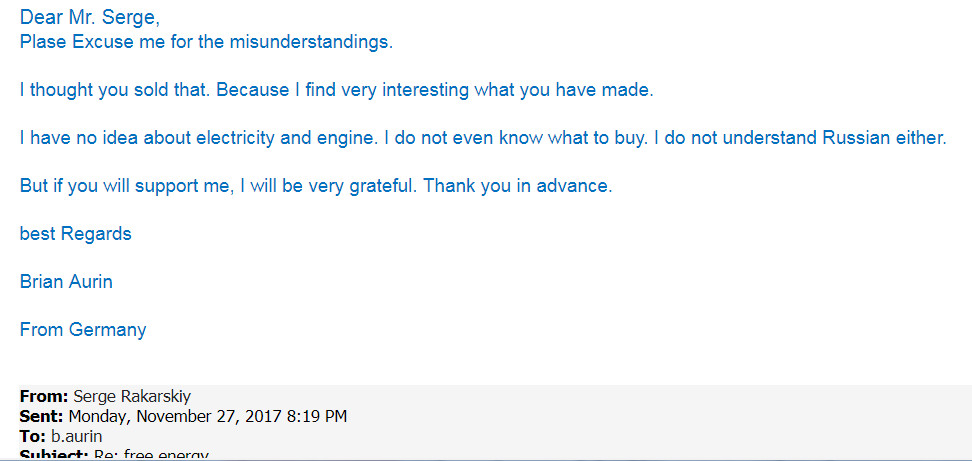This screenshot has height=461, width=972.
Task: Click the sender name "Serge Rakarskiy"
Action: tap(130, 396)
